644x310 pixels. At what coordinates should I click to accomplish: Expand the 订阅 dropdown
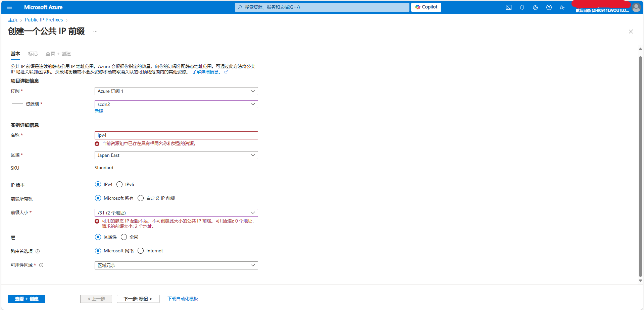(176, 91)
